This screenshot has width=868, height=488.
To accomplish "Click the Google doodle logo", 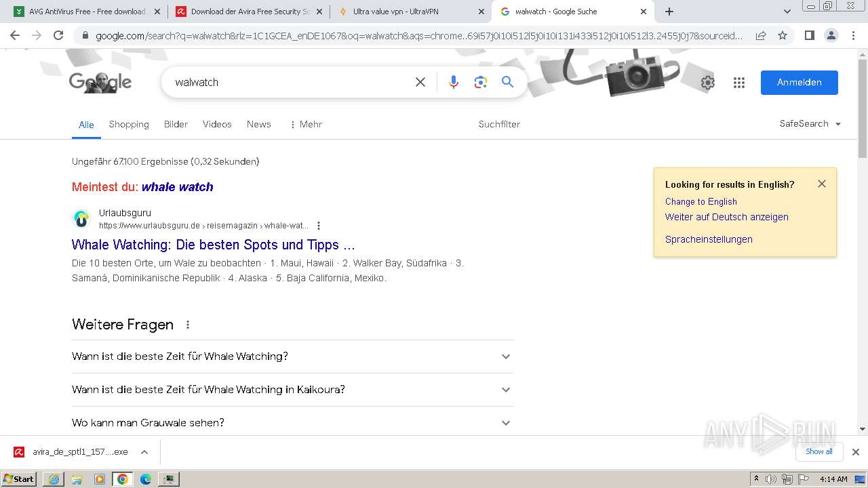I will click(100, 82).
